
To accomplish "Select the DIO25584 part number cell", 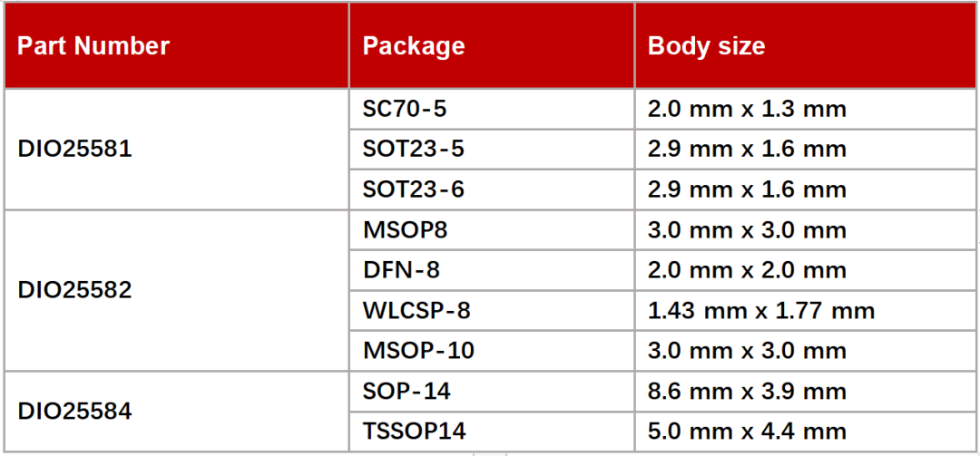I will tap(75, 411).
